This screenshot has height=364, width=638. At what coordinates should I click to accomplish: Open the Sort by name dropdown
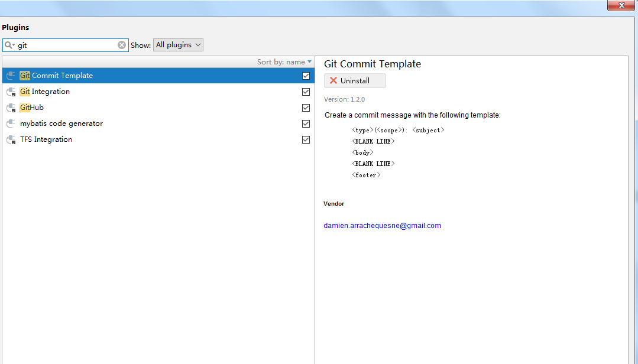[x=284, y=62]
